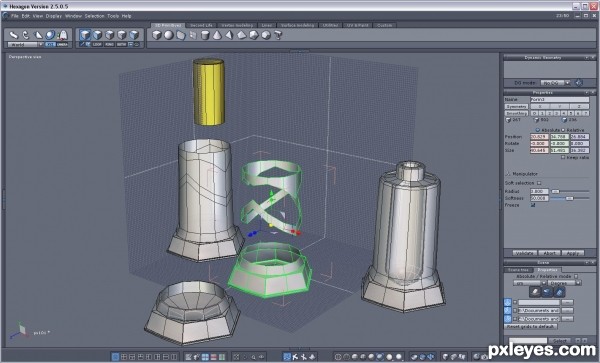
Task: Select the Relative radio button
Action: (563, 130)
